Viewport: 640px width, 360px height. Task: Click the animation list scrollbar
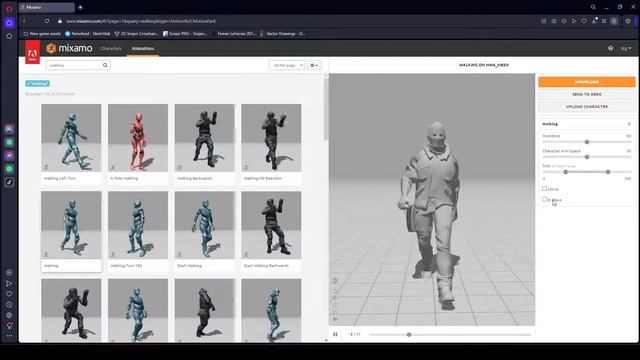click(325, 109)
